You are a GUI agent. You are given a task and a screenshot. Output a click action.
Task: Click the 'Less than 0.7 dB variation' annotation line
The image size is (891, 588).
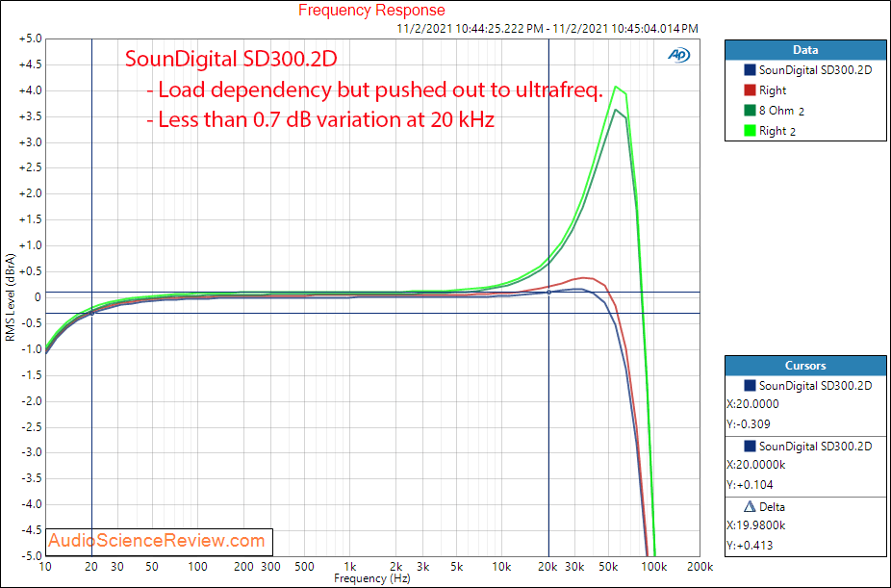[321, 119]
